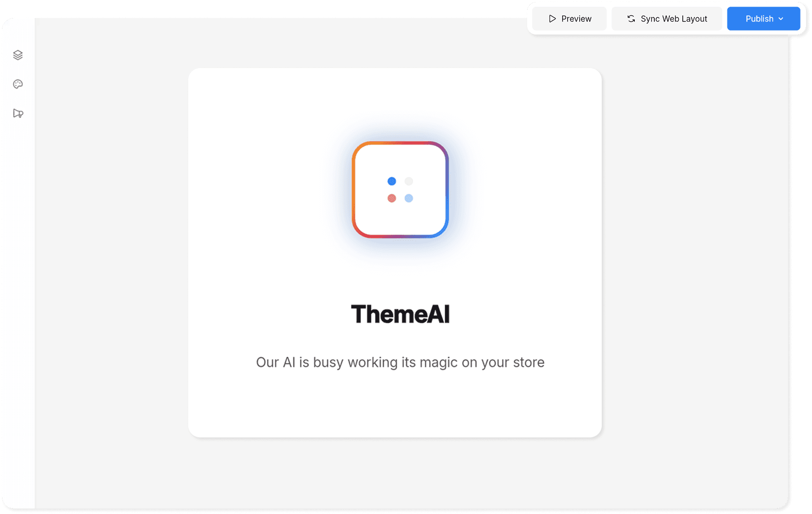Image resolution: width=812 pixels, height=514 pixels.
Task: Click the pale gray loader dot
Action: [x=409, y=181]
